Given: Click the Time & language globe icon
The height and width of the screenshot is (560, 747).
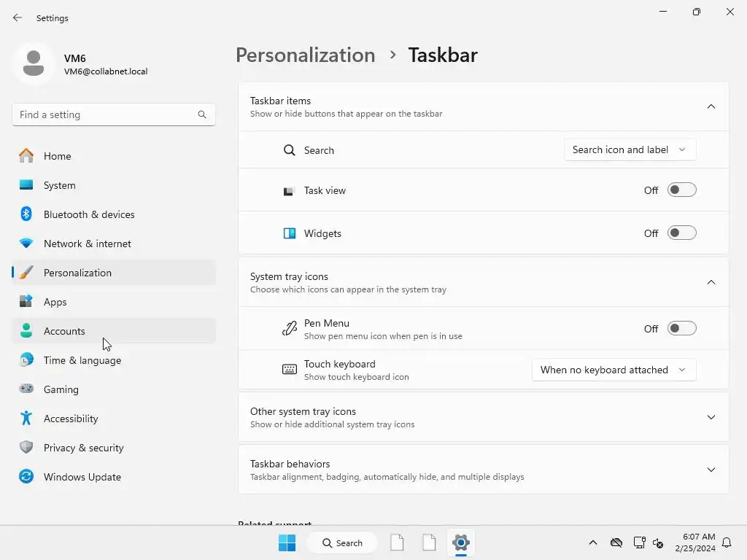Looking at the screenshot, I should [26, 360].
